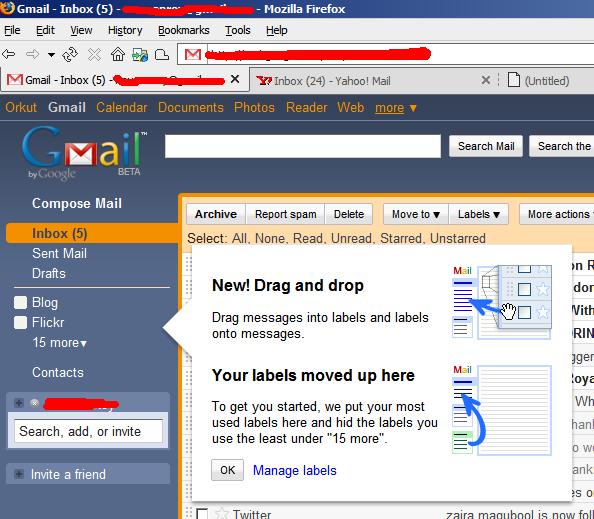Open the Edit menu
Image resolution: width=594 pixels, height=519 pixels.
pyautogui.click(x=45, y=30)
